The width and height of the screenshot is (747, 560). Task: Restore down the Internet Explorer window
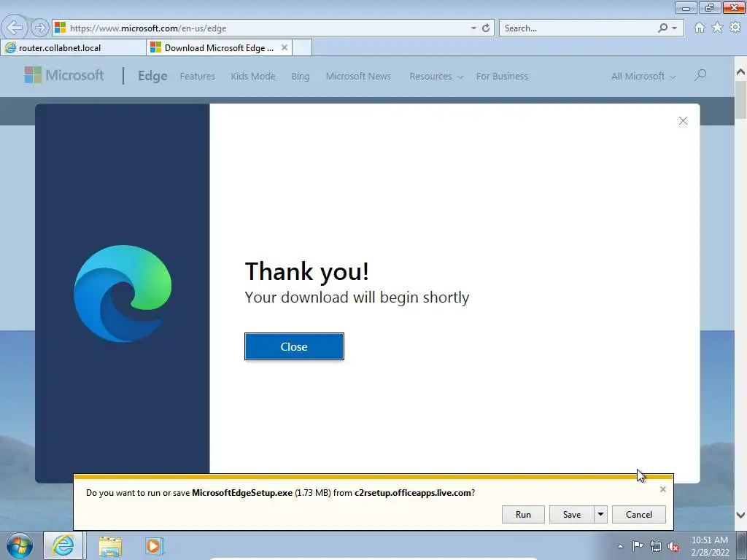710,8
